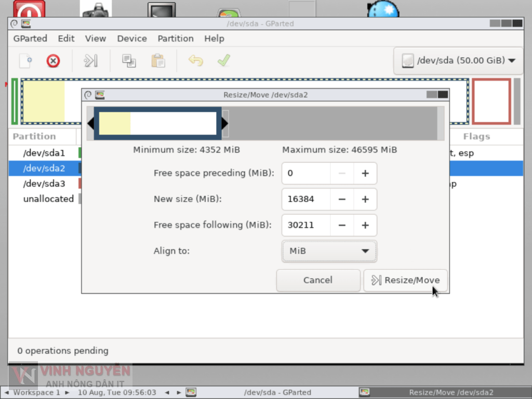Viewport: 532px width, 399px height.
Task: Click the Undo last operation icon
Action: click(196, 61)
